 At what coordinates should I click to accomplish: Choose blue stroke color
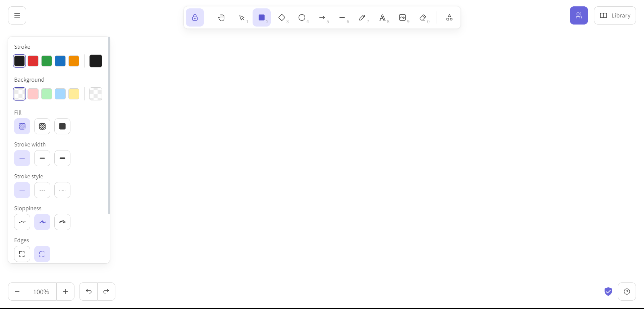[x=60, y=61]
